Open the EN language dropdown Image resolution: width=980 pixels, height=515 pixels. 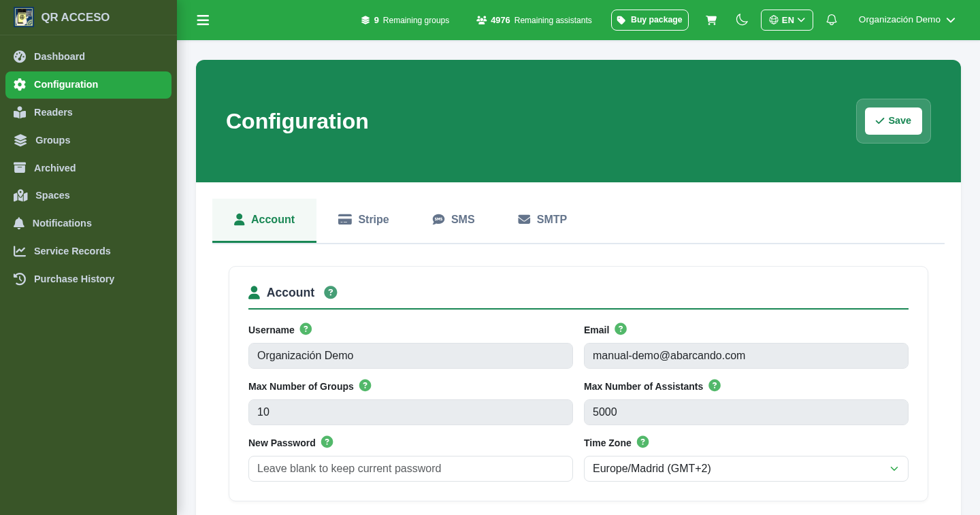click(787, 20)
